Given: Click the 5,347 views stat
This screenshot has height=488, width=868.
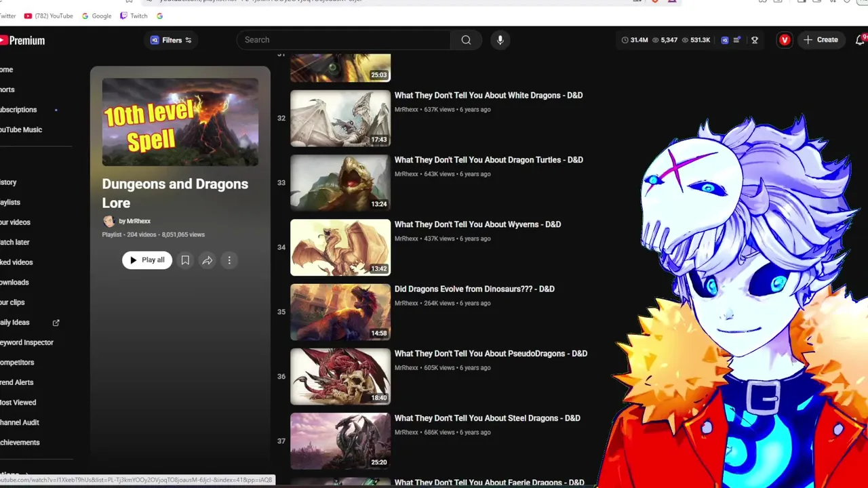Looking at the screenshot, I should [x=665, y=40].
